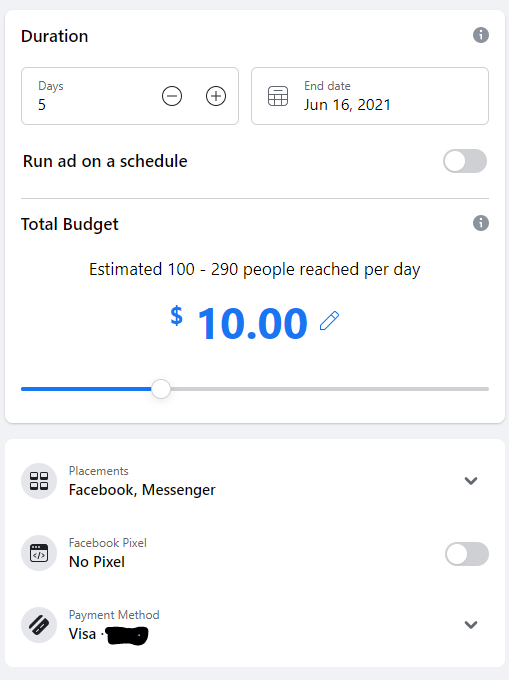Increase days with the plus button
The height and width of the screenshot is (680, 509).
tap(216, 96)
